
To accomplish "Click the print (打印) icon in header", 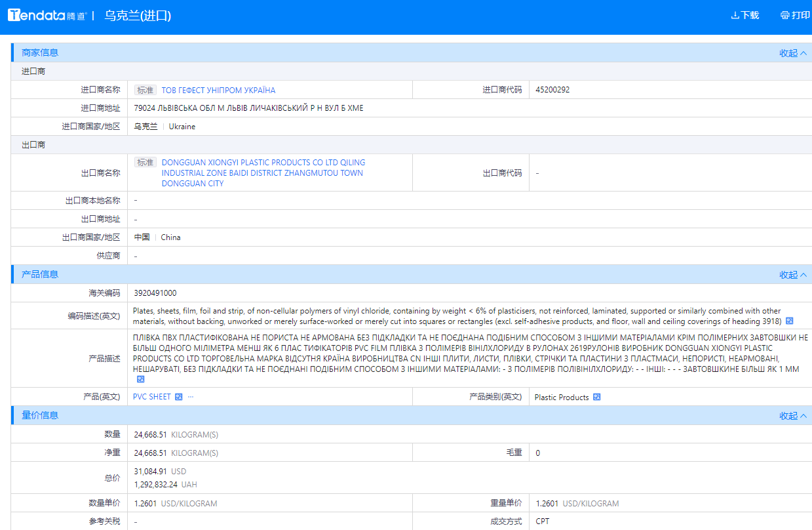I will [x=784, y=15].
